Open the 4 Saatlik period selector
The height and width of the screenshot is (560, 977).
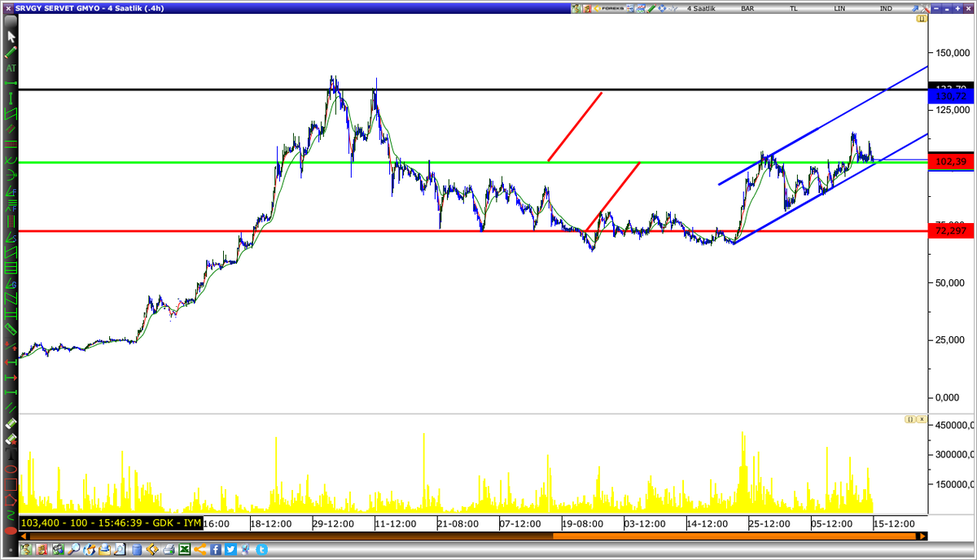click(701, 8)
